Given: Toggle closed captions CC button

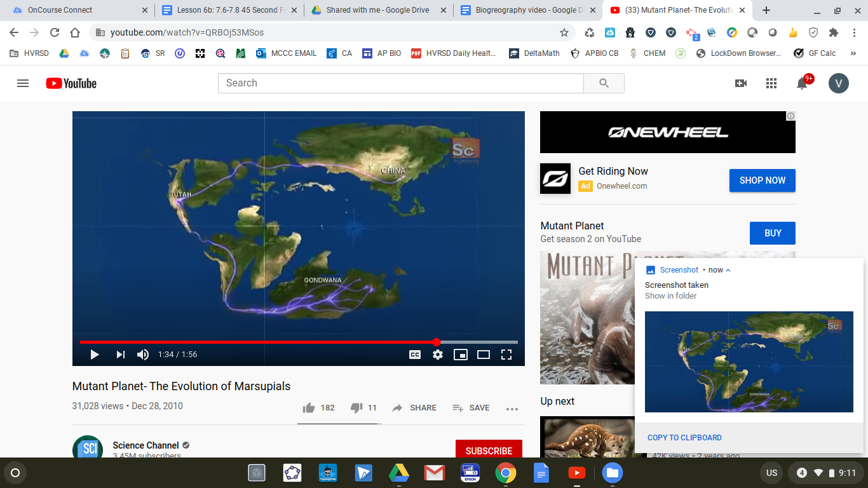Looking at the screenshot, I should (x=415, y=355).
